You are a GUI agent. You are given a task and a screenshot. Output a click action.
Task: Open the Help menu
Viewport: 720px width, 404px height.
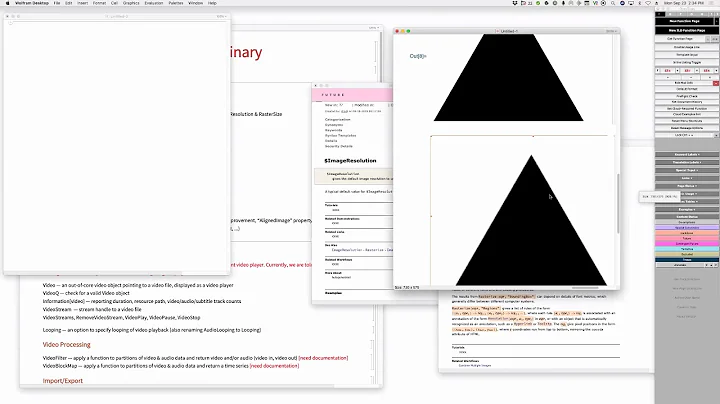point(212,3)
